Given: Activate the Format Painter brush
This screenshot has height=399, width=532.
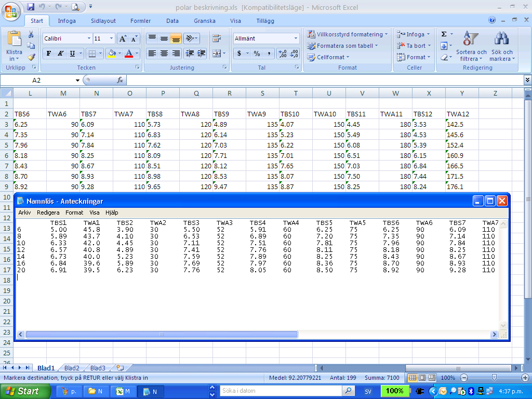Looking at the screenshot, I should tap(31, 57).
